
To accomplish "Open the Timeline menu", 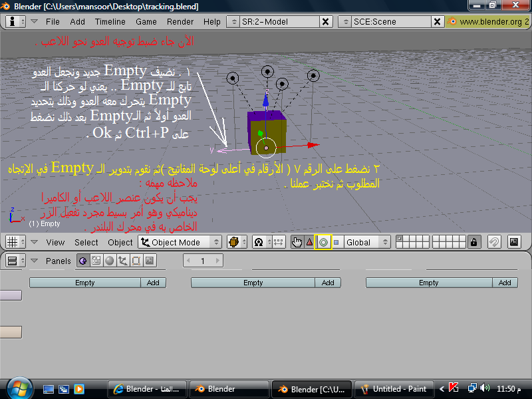I will click(110, 22).
